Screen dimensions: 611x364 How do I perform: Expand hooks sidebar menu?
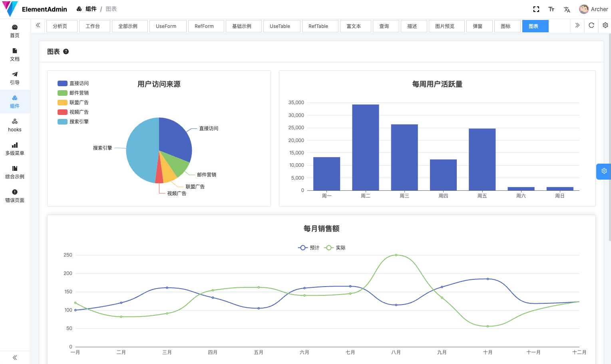15,125
